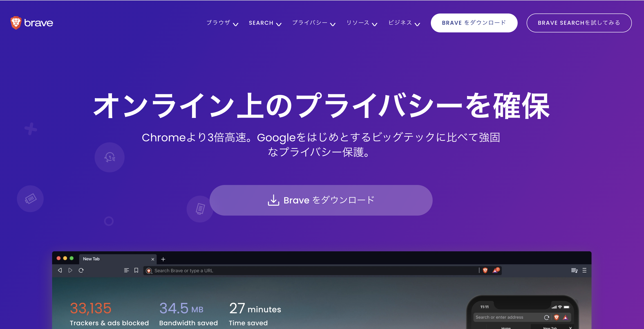
Task: Click the Brave lion icon on phone mockup
Action: click(557, 317)
